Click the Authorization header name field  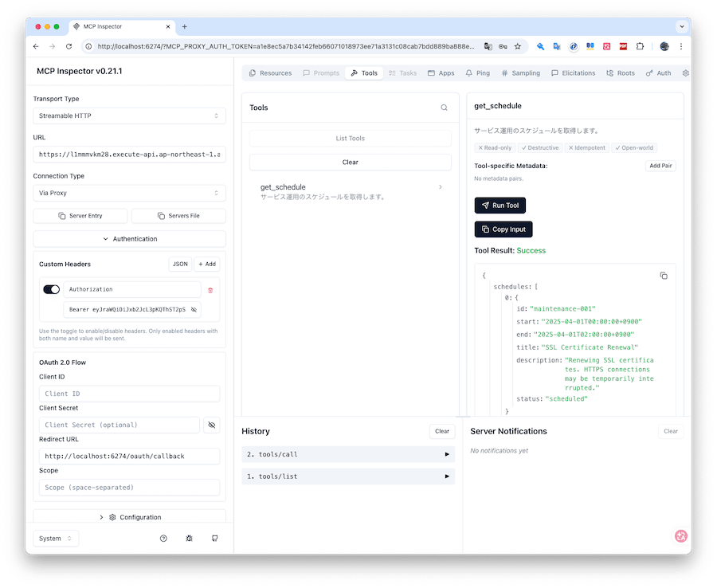[x=132, y=289]
